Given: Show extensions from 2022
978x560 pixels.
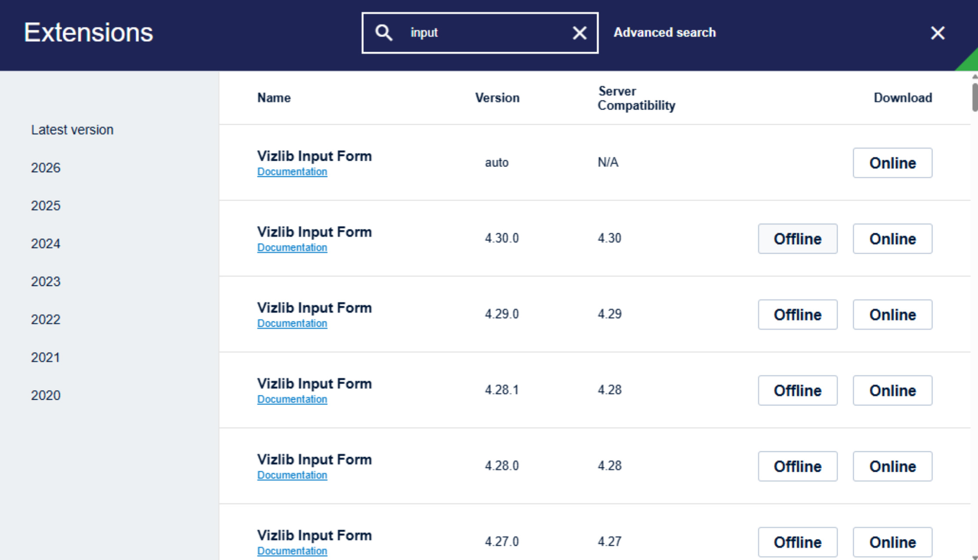Looking at the screenshot, I should point(46,320).
